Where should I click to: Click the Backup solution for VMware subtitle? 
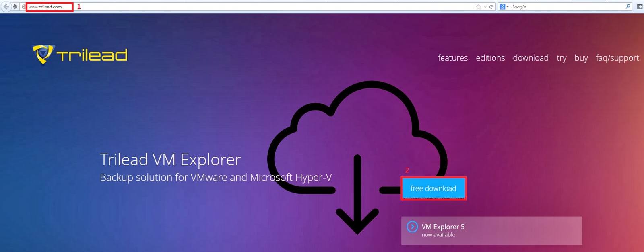pos(216,178)
